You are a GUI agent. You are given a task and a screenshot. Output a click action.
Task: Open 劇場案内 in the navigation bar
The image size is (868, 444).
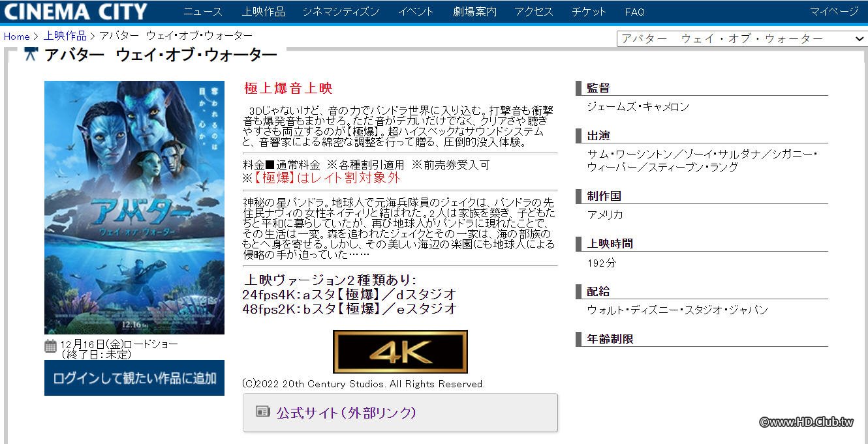point(474,12)
